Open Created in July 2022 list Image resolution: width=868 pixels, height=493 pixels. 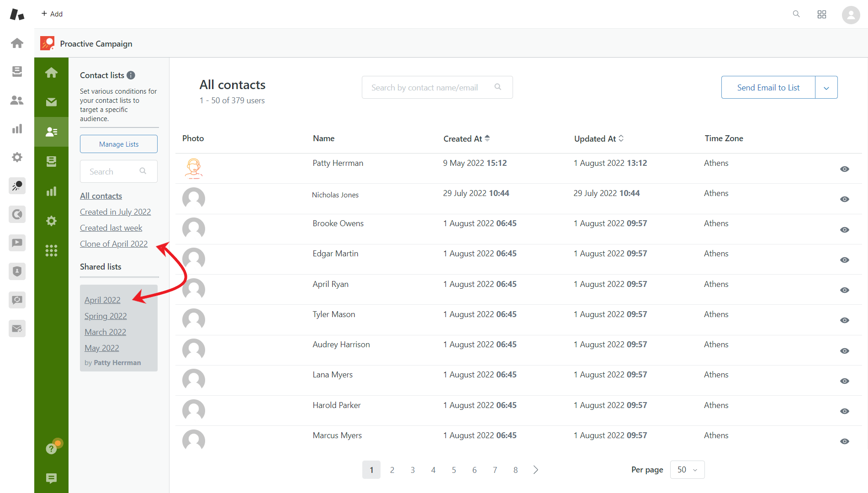115,212
